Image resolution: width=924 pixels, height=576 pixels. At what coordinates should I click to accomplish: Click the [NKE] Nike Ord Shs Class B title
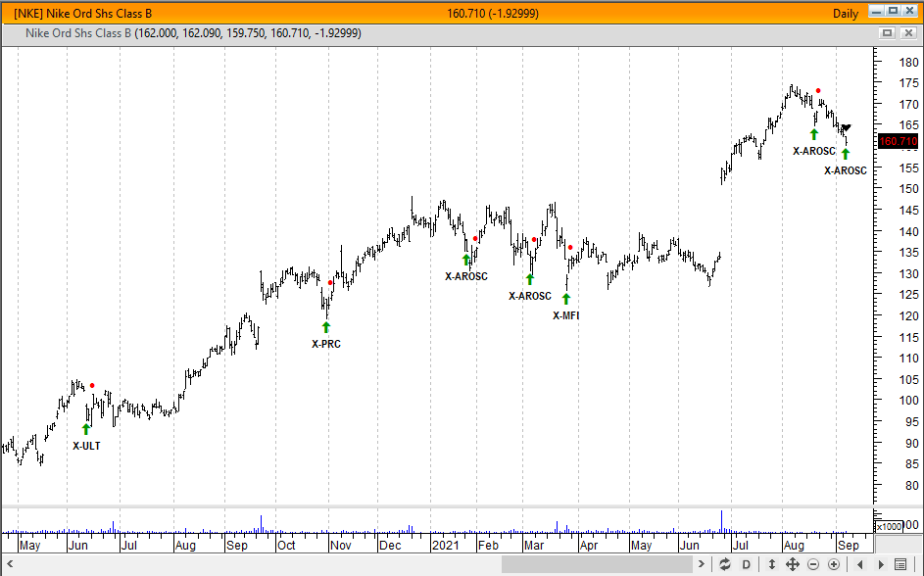tap(82, 14)
